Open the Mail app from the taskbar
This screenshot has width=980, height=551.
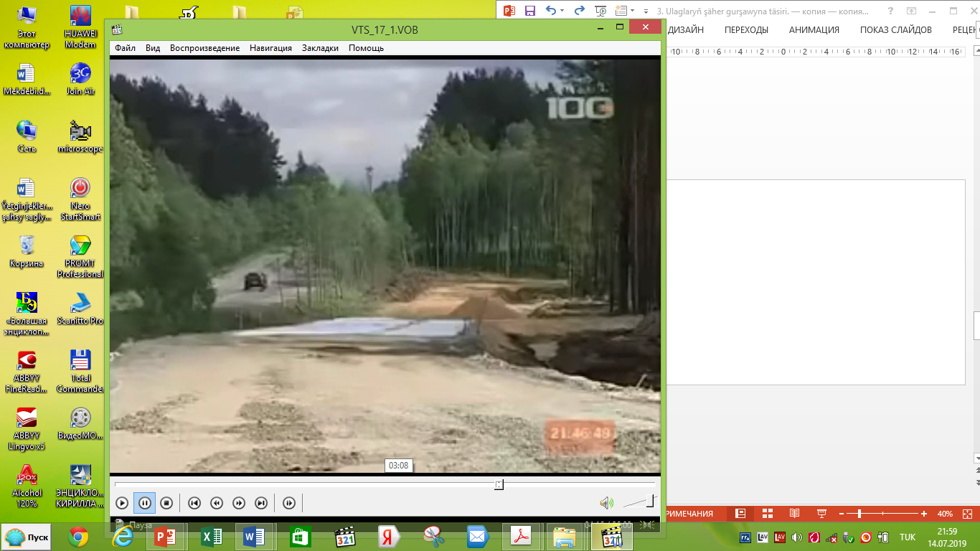[x=477, y=537]
